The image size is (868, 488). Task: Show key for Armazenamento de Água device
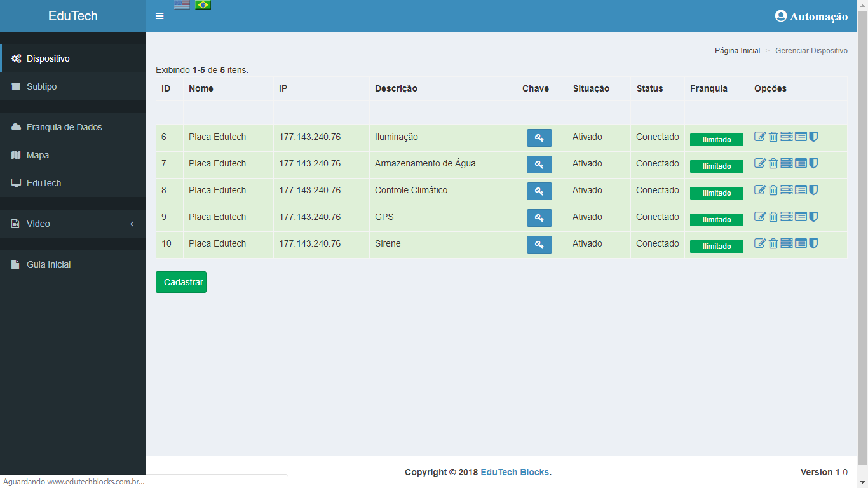(539, 165)
